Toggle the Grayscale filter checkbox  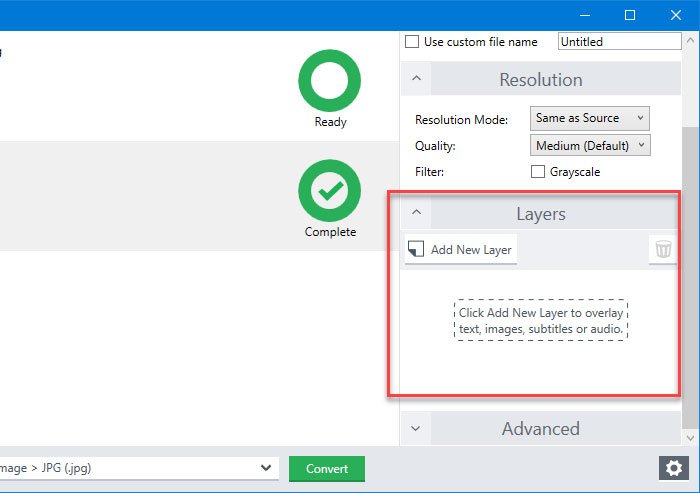click(x=538, y=171)
